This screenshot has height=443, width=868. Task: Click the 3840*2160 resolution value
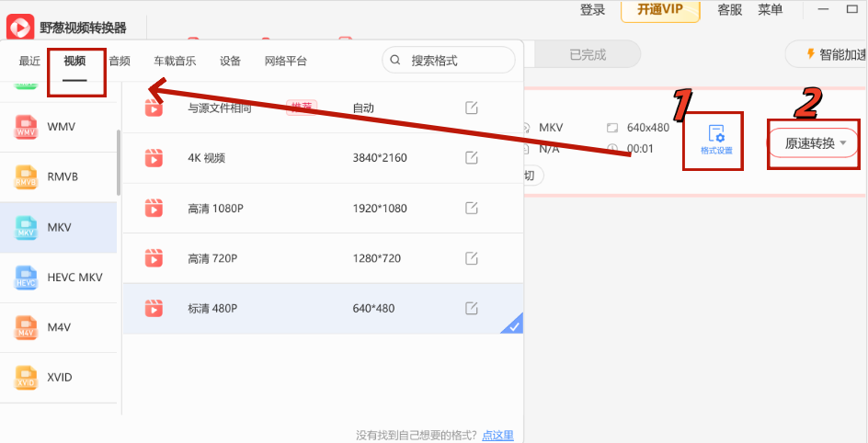[380, 158]
